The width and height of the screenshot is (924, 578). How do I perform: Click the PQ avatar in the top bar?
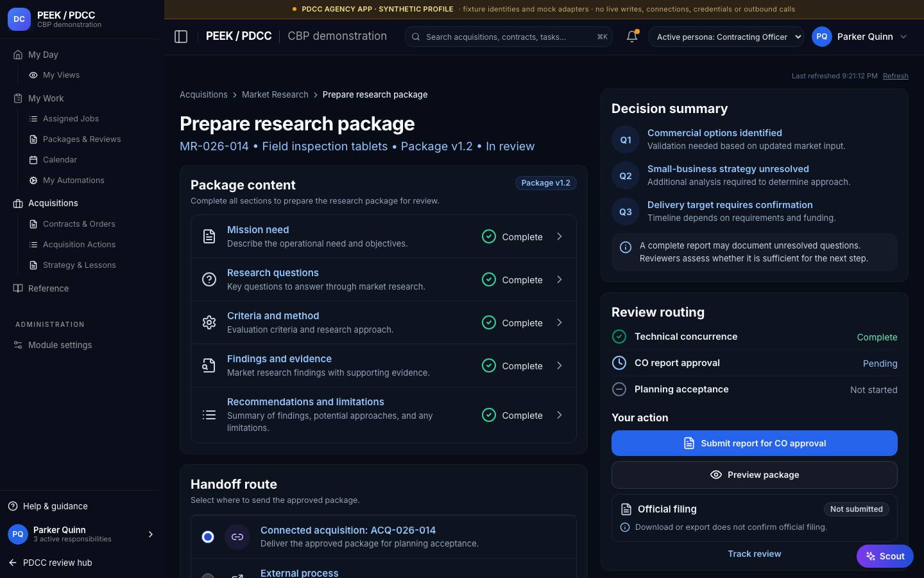click(x=822, y=37)
